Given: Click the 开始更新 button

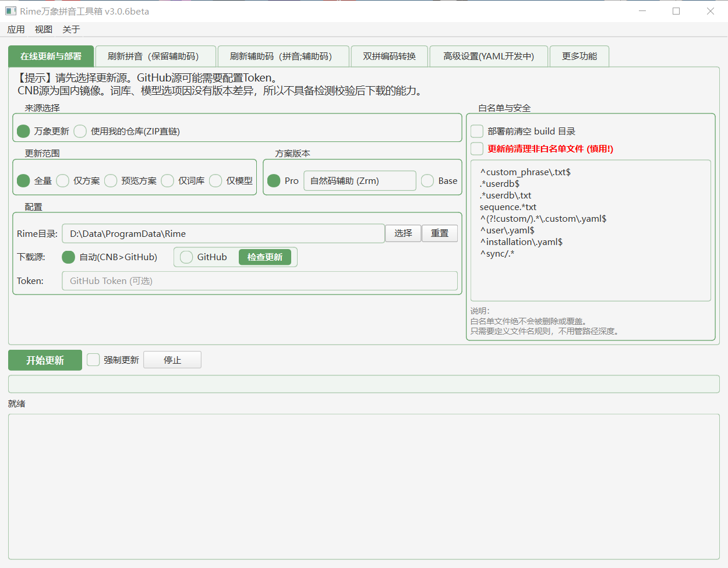Looking at the screenshot, I should click(x=45, y=360).
